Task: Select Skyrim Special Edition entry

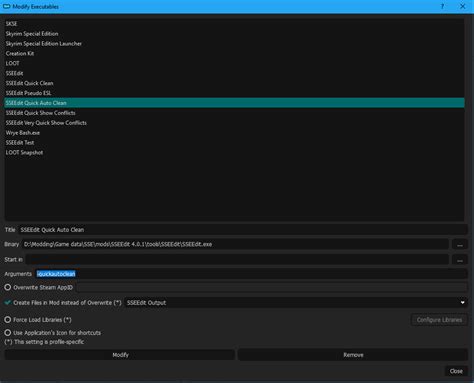Action: tap(234, 34)
